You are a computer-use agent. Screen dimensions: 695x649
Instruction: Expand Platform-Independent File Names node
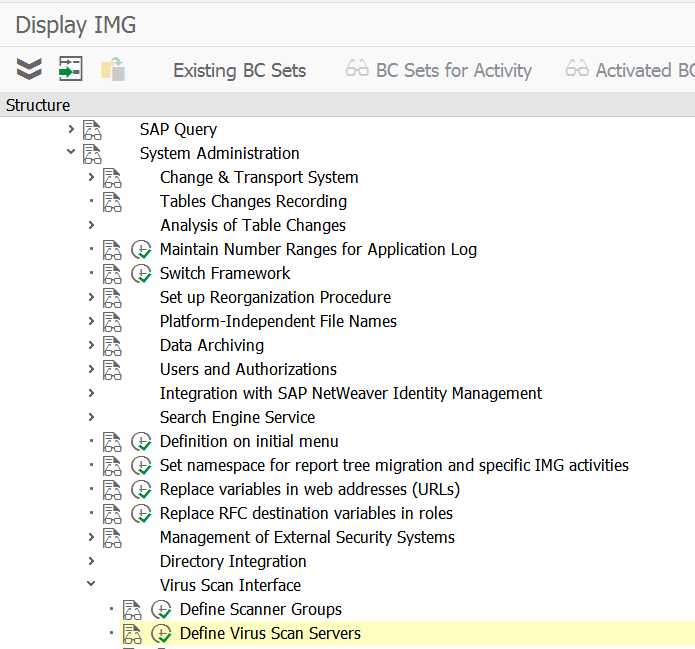pyautogui.click(x=92, y=321)
